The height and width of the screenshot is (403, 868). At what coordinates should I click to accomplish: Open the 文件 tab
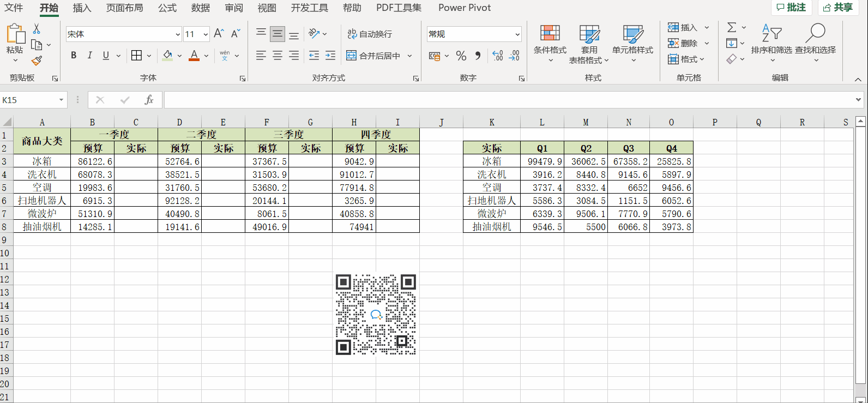point(14,8)
